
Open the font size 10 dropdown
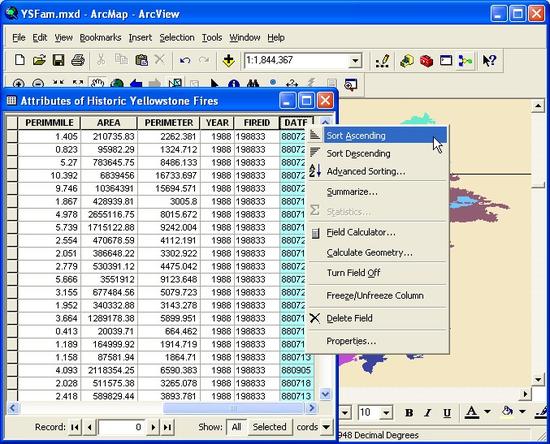coord(386,413)
